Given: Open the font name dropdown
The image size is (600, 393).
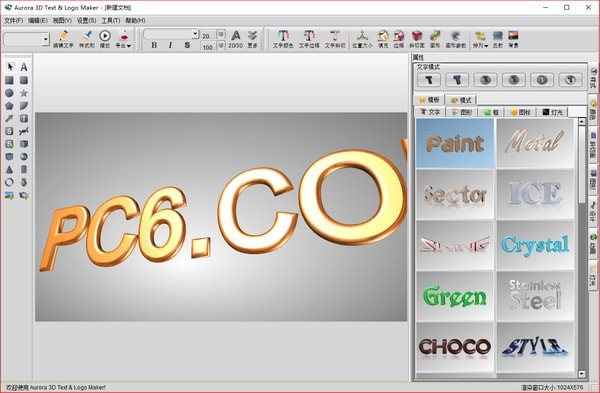Looking at the screenshot, I should click(x=195, y=34).
